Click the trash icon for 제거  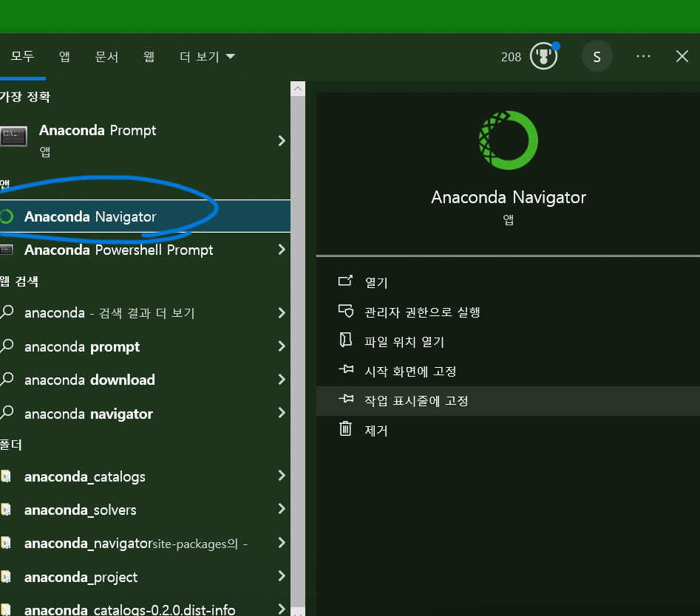(x=345, y=428)
